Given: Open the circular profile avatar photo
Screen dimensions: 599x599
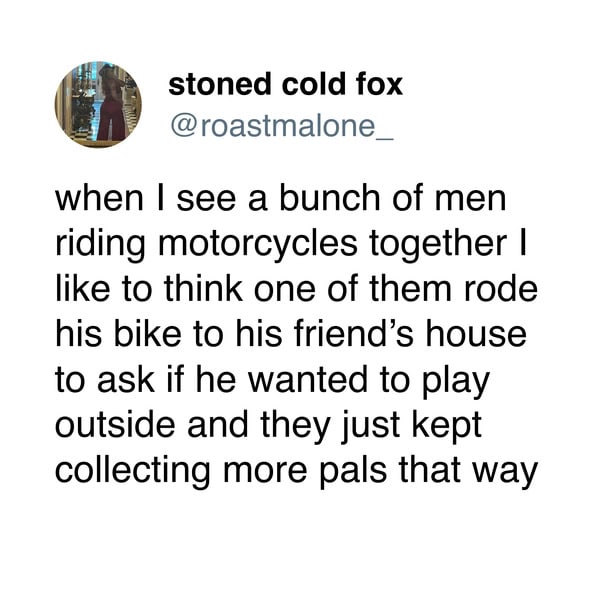Looking at the screenshot, I should (x=98, y=105).
